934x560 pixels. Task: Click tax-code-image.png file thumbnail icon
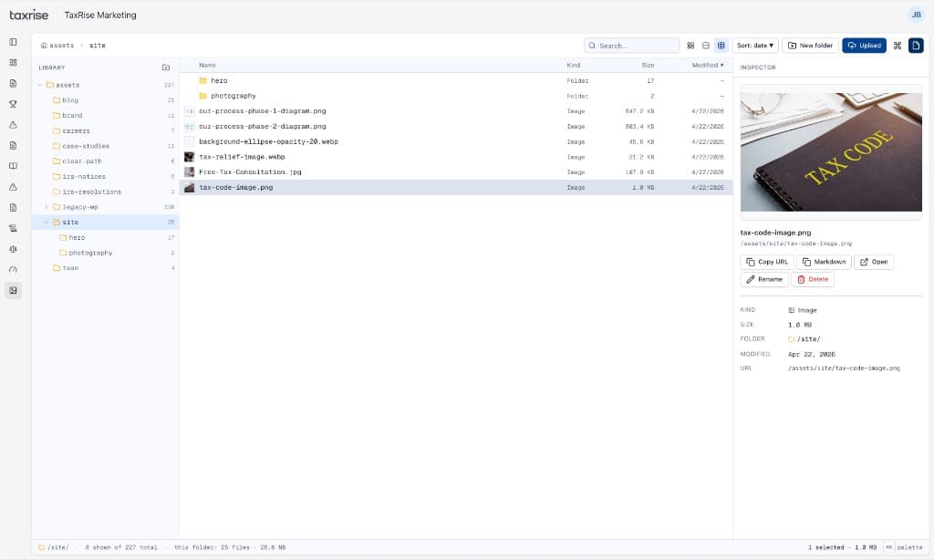[190, 188]
